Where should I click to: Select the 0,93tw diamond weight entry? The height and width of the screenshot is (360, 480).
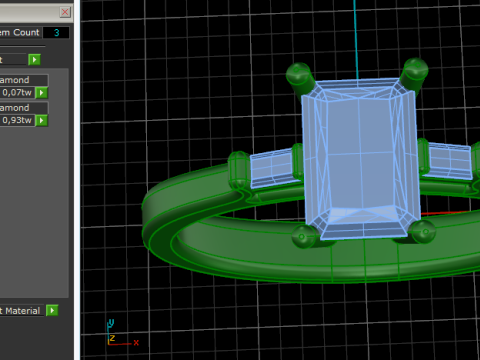[x=17, y=120]
